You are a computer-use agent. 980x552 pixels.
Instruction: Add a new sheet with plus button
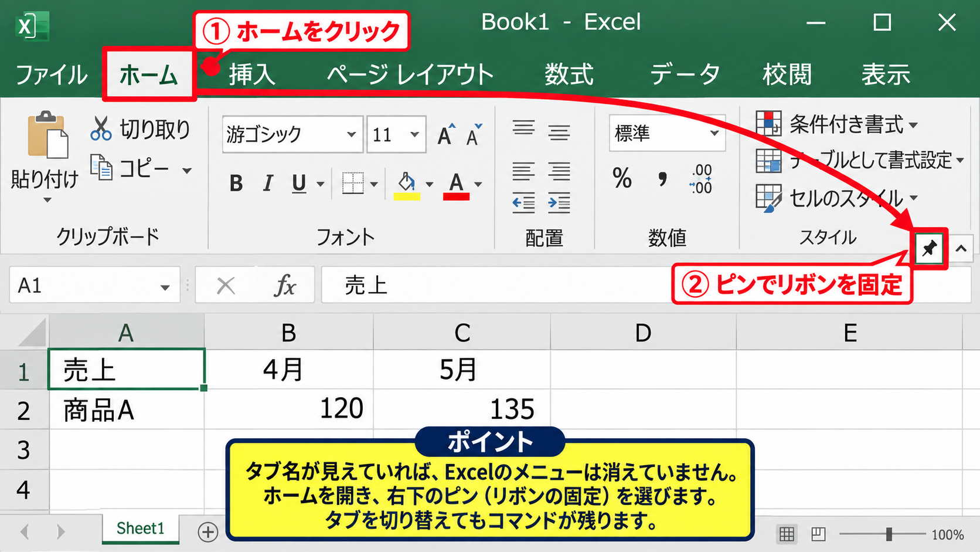click(x=208, y=532)
